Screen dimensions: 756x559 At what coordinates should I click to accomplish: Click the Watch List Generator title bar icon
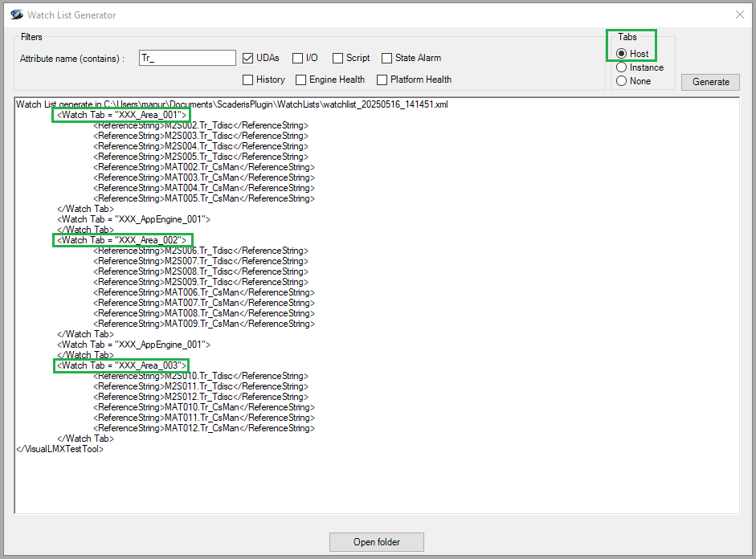click(14, 14)
